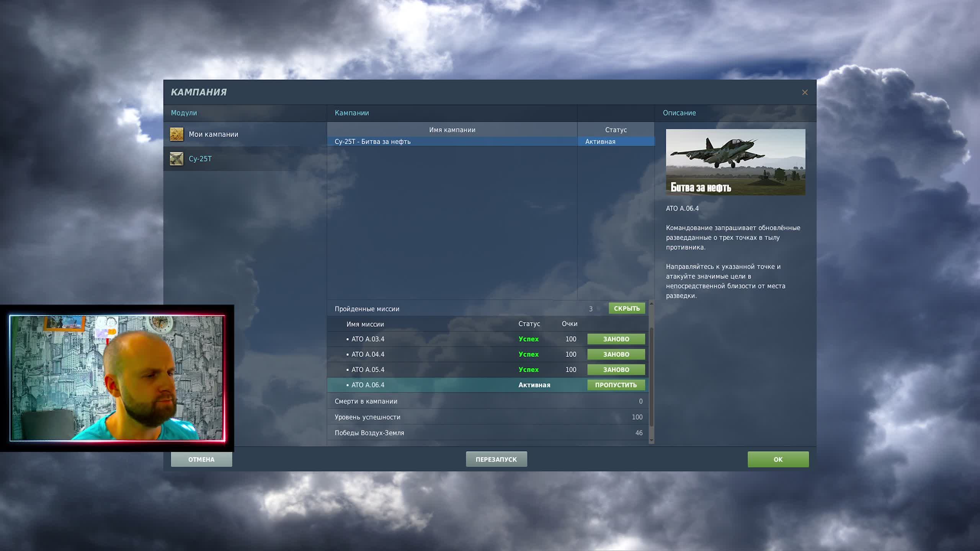The image size is (980, 551).
Task: Skip active mission using ПРОПУСТИТЬ
Action: coord(616,385)
